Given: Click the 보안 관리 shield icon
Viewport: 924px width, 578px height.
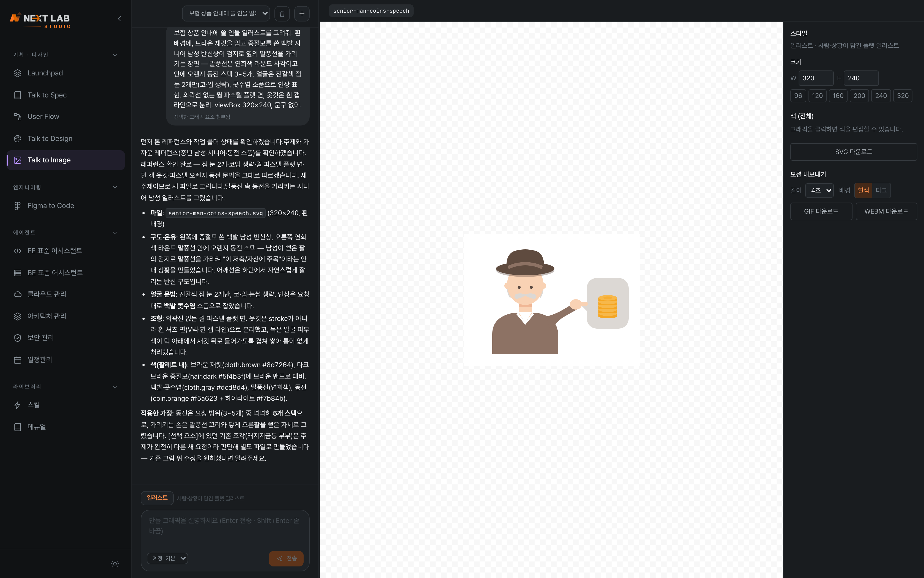Looking at the screenshot, I should pos(18,338).
